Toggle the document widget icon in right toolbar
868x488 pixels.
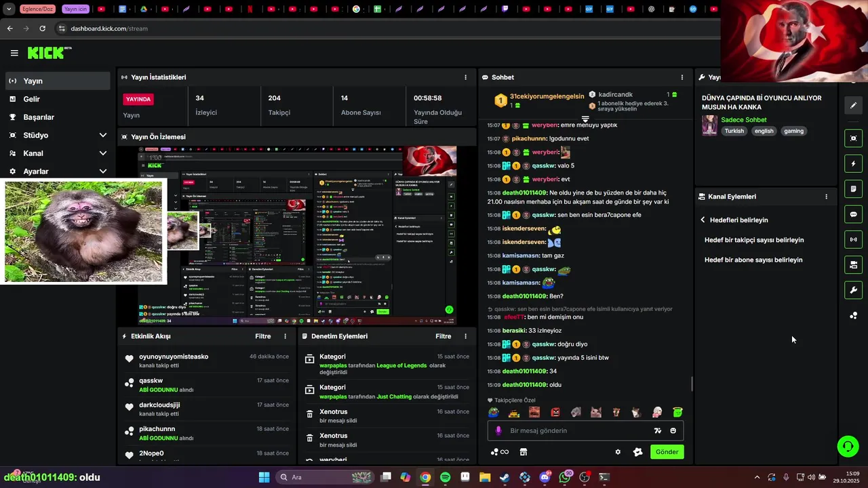(x=853, y=189)
